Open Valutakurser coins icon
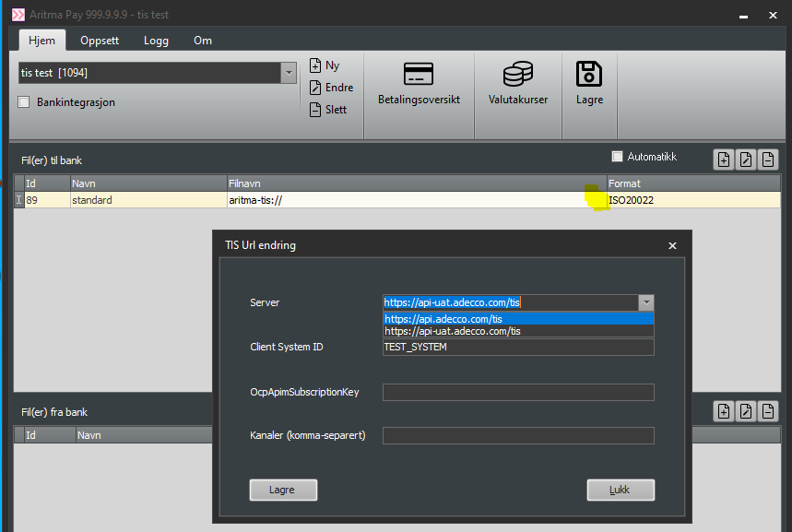 [x=517, y=74]
